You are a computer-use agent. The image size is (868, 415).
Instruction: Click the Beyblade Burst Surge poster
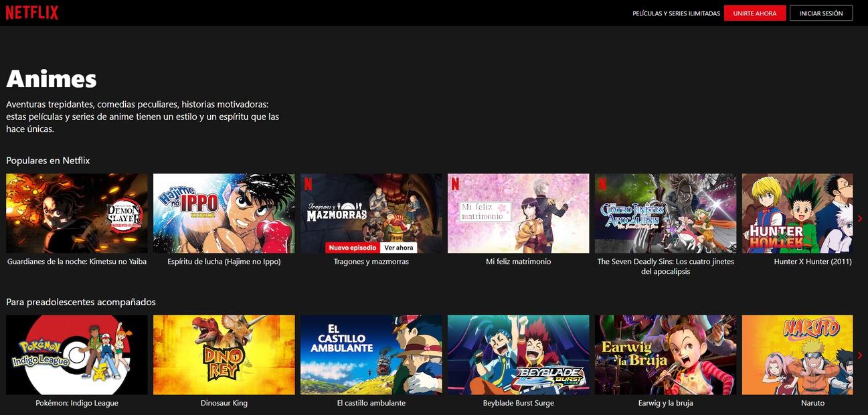[x=518, y=354]
